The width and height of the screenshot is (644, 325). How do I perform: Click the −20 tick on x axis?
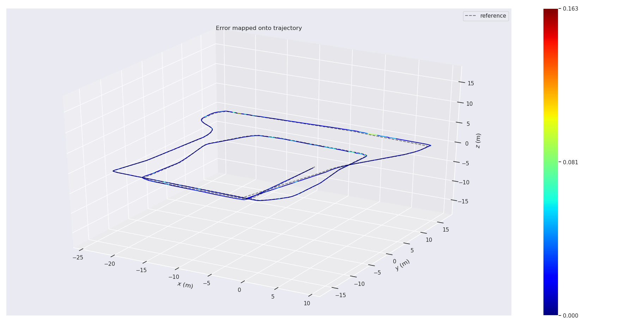pos(109,264)
